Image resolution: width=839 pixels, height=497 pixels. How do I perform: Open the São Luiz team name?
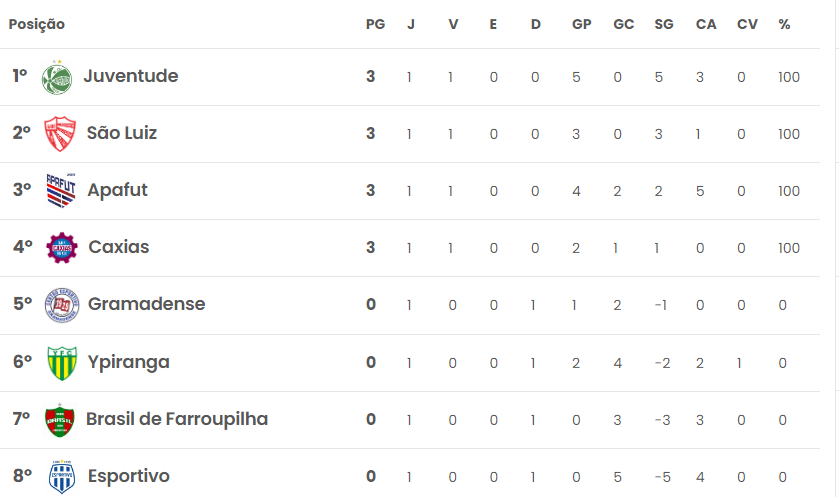click(122, 133)
